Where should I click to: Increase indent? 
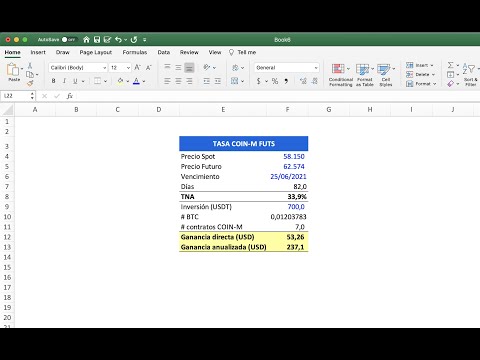pos(218,81)
